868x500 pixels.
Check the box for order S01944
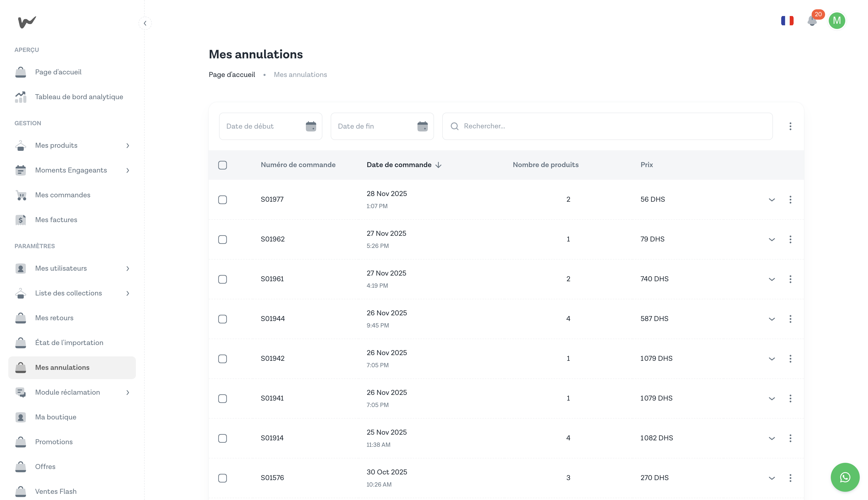click(x=223, y=319)
